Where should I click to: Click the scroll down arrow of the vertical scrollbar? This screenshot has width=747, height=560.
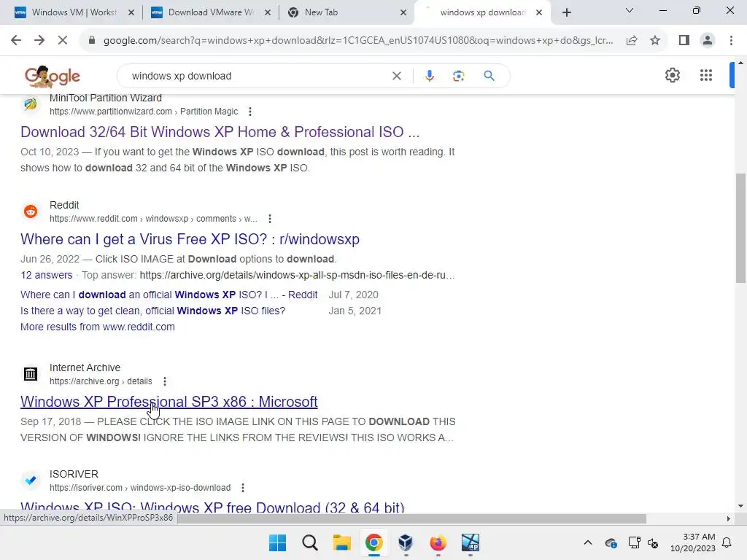[740, 506]
